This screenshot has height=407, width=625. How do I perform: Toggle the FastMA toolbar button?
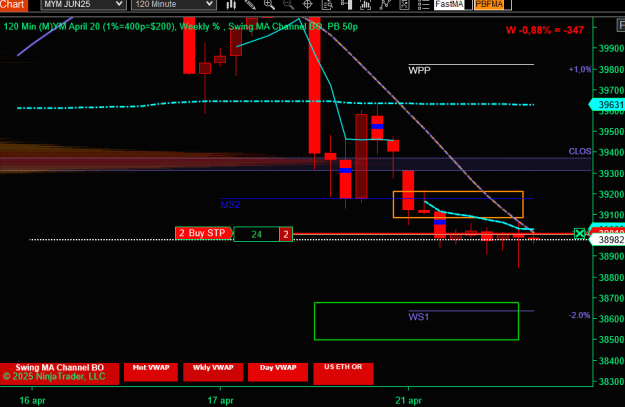449,4
